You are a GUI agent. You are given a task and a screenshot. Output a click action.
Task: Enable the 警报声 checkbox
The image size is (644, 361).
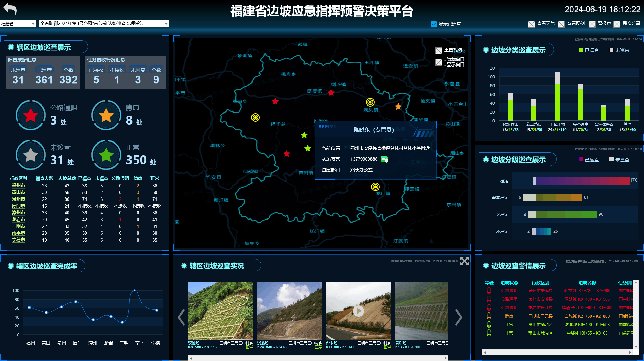[592, 24]
